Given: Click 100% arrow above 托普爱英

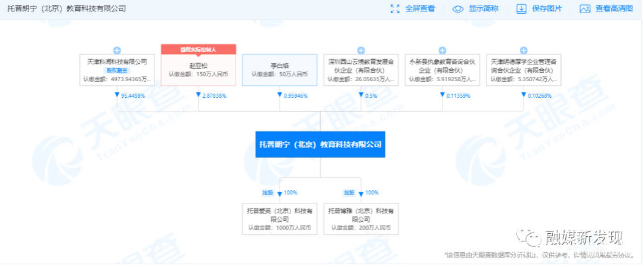Looking at the screenshot, I should click(x=280, y=193).
